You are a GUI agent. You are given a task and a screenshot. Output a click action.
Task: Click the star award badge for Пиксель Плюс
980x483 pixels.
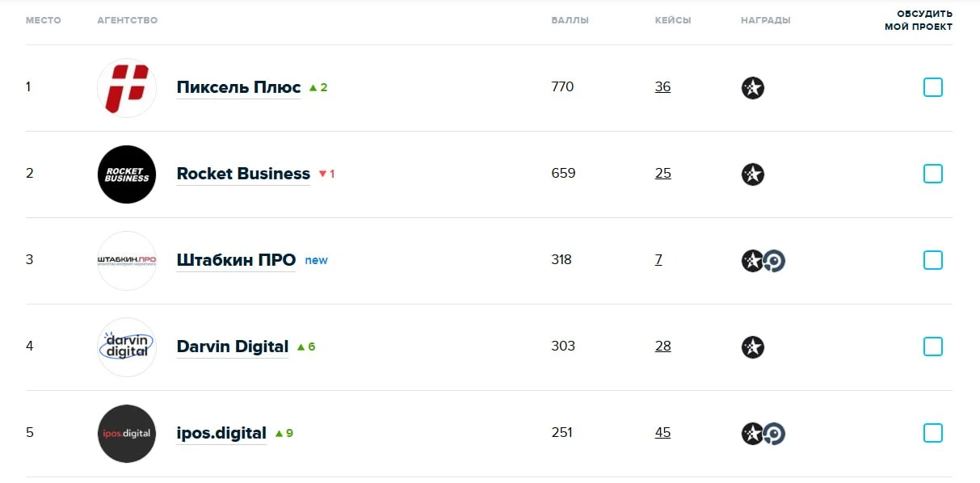tap(753, 88)
